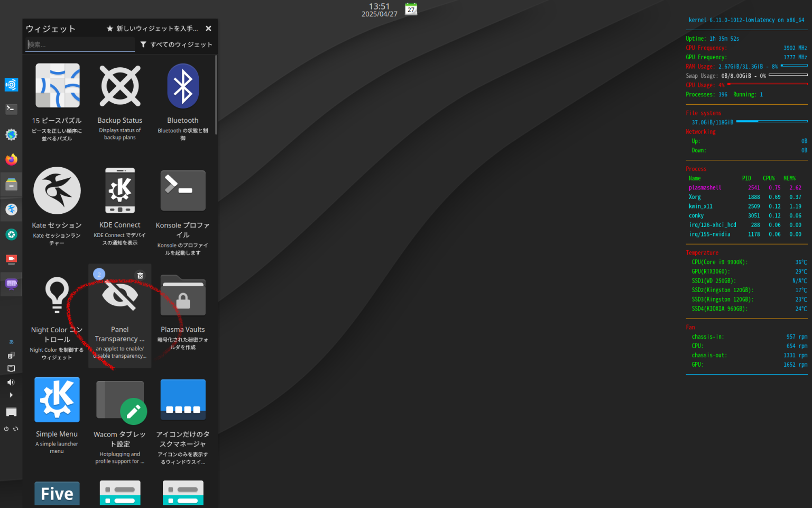Select the Backup Status widget icon
The width and height of the screenshot is (812, 508).
click(120, 86)
